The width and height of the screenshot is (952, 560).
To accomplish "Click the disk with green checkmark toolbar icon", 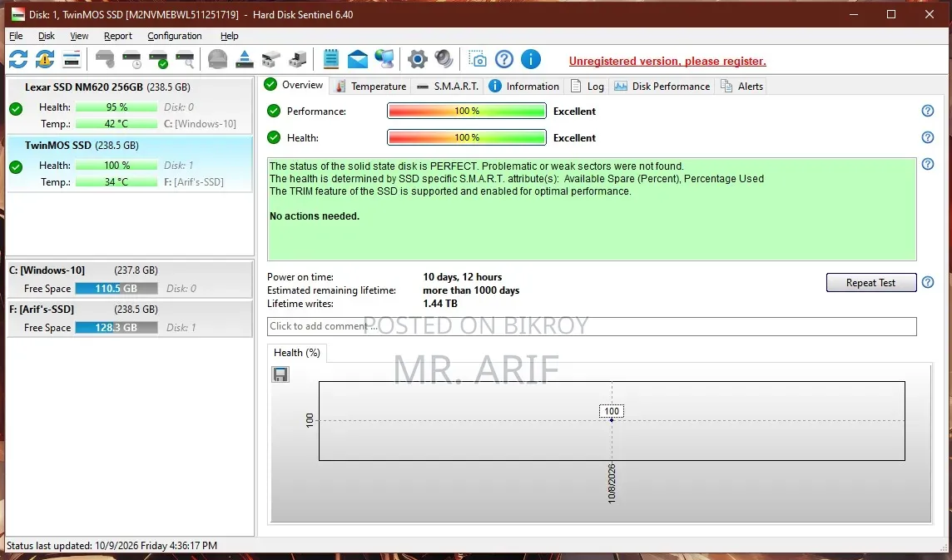I will 158,60.
